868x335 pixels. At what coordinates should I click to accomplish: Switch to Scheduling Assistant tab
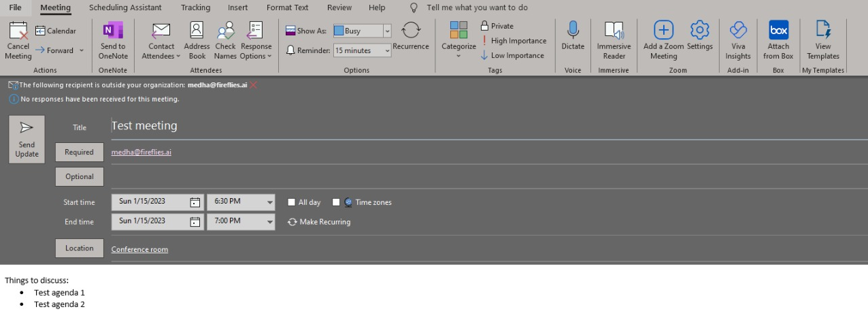125,7
